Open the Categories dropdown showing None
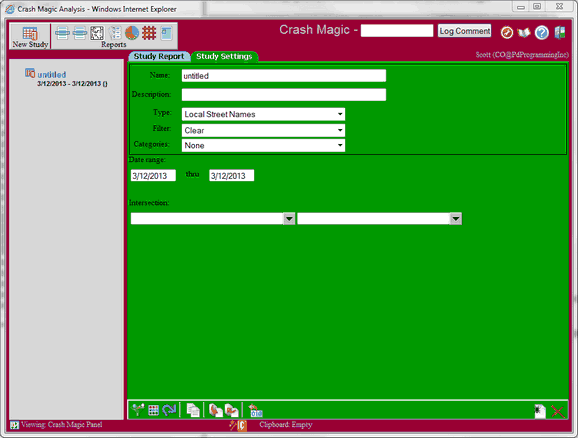The height and width of the screenshot is (438, 578). point(264,145)
